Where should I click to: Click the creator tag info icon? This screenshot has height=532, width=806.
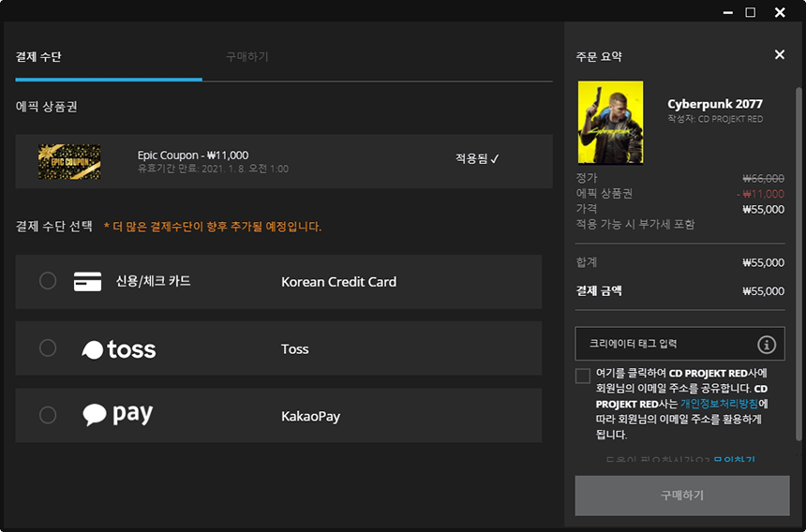[767, 344]
